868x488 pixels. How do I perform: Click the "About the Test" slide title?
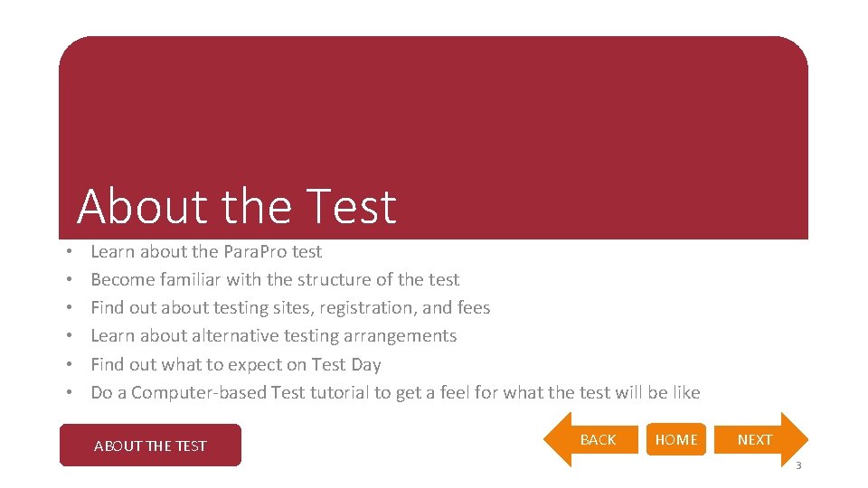pyautogui.click(x=237, y=206)
